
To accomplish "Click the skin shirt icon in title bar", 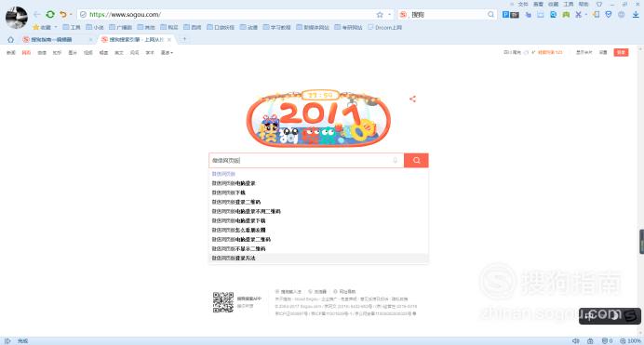I will [x=598, y=4].
